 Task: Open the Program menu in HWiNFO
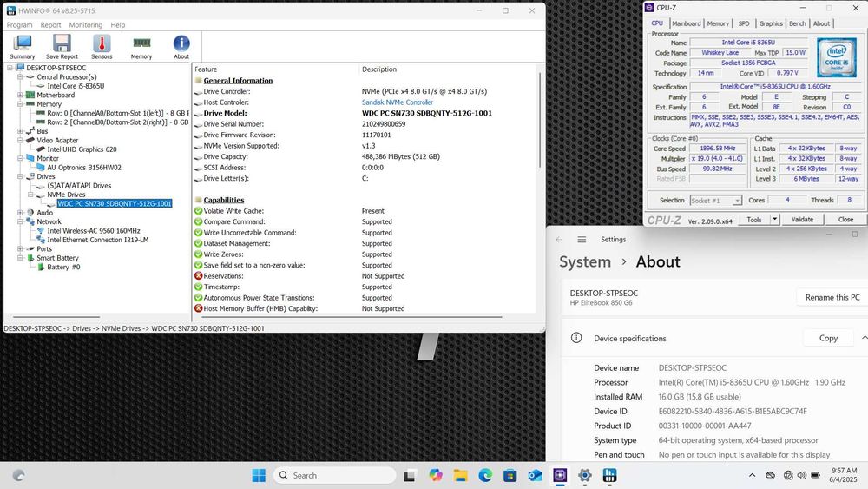click(19, 25)
